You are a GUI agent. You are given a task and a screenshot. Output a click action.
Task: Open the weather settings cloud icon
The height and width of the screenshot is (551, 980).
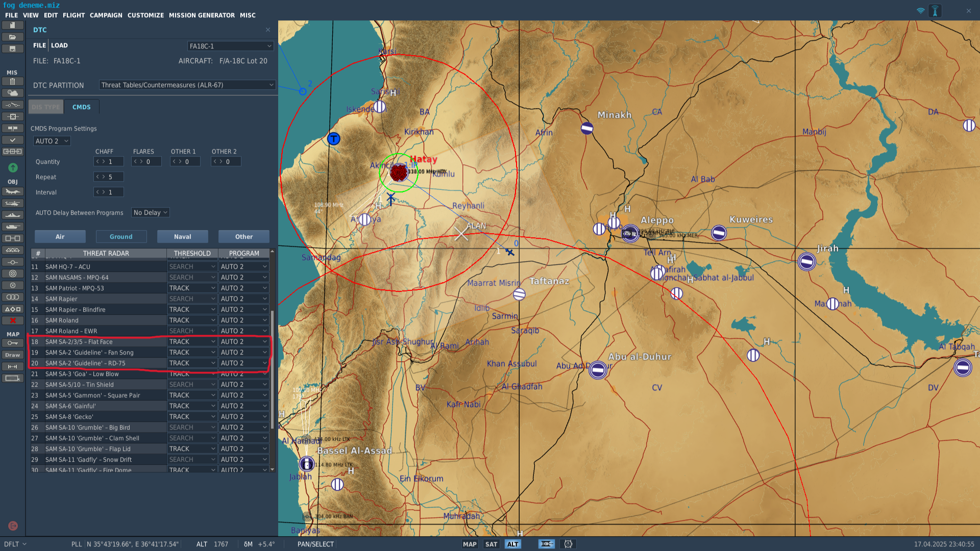click(x=13, y=93)
